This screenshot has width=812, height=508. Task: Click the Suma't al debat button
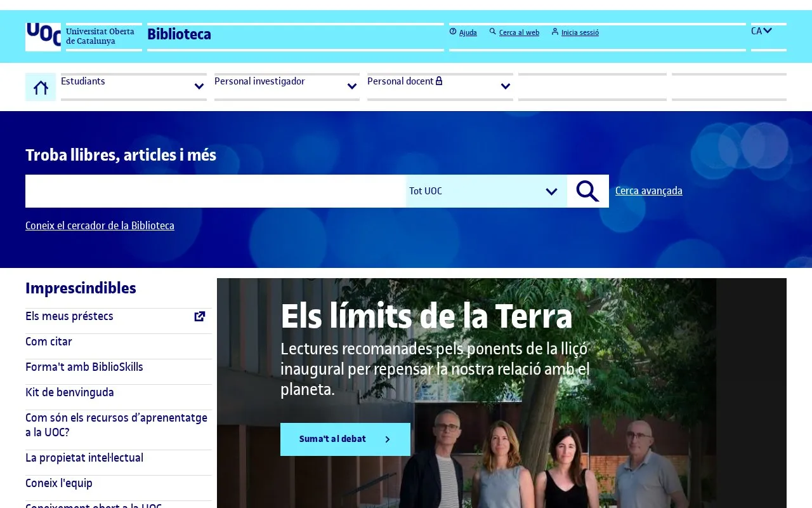pos(345,439)
